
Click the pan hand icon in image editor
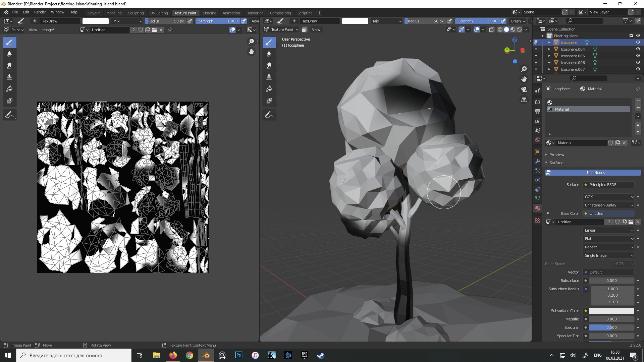251,52
